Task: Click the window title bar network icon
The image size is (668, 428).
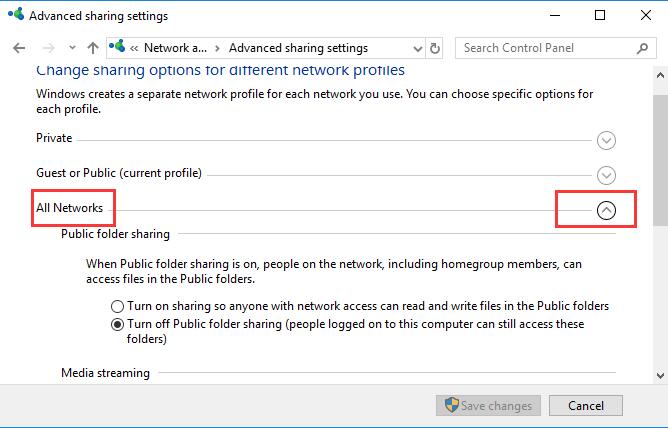Action: point(16,14)
